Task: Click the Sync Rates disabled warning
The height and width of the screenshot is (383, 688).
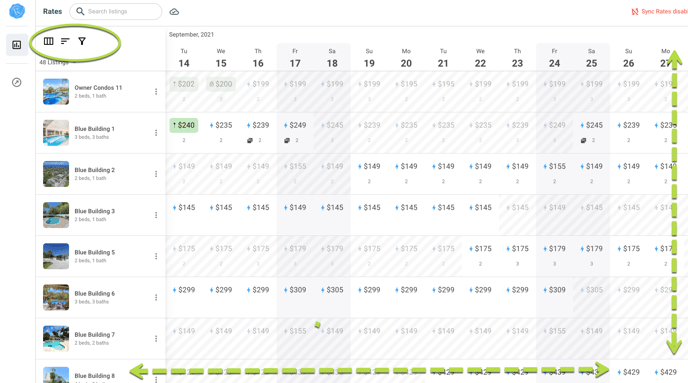Action: point(659,12)
